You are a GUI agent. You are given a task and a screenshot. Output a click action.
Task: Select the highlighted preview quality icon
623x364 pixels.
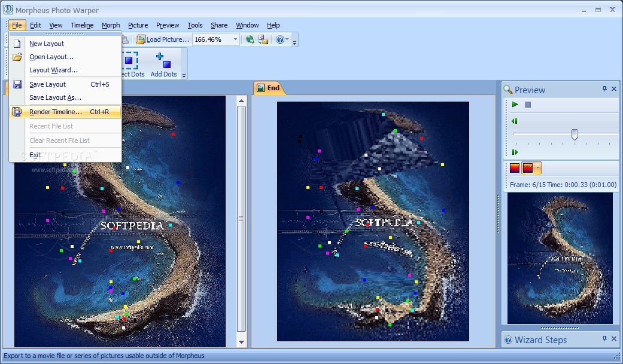(527, 168)
